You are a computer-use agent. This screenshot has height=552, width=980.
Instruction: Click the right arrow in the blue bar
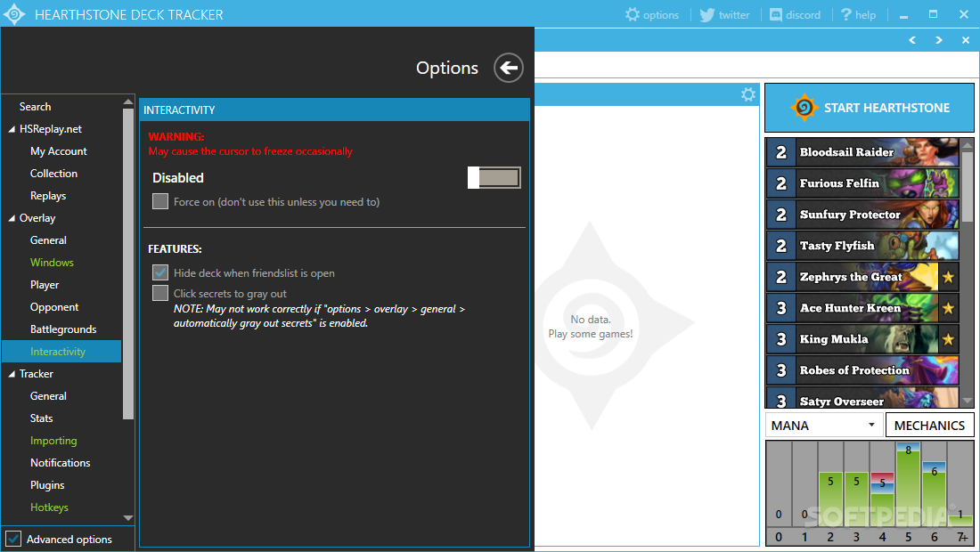point(939,40)
